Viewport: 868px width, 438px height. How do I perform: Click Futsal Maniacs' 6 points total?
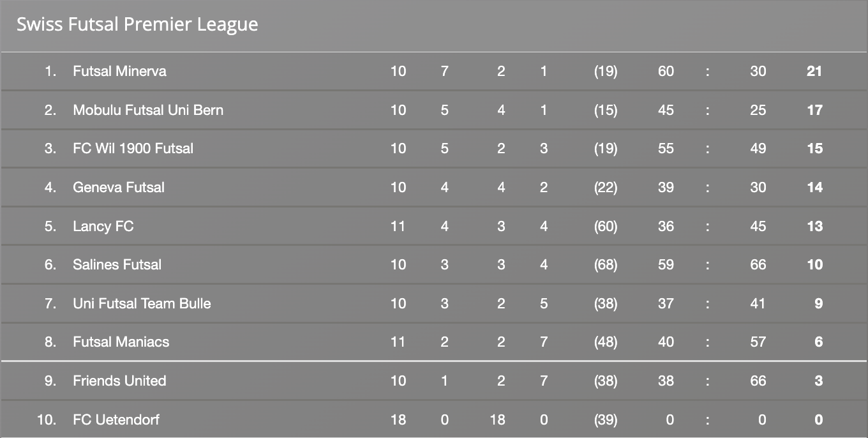818,342
